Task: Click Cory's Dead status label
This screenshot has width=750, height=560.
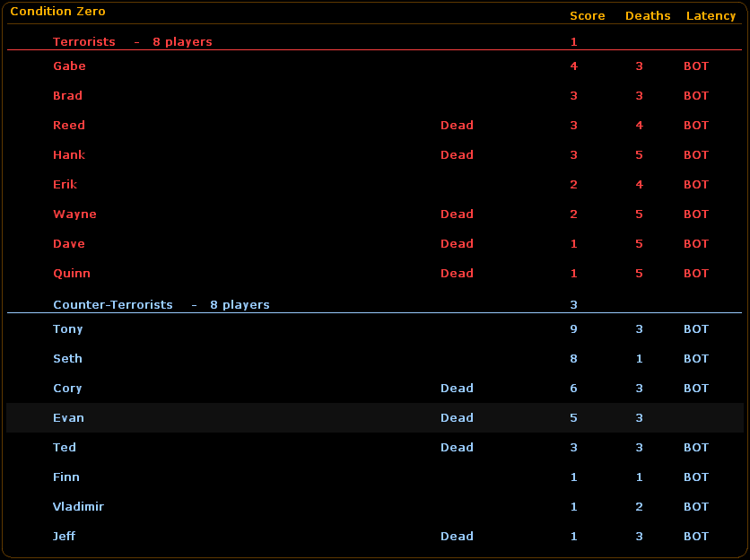Action: pyautogui.click(x=457, y=388)
